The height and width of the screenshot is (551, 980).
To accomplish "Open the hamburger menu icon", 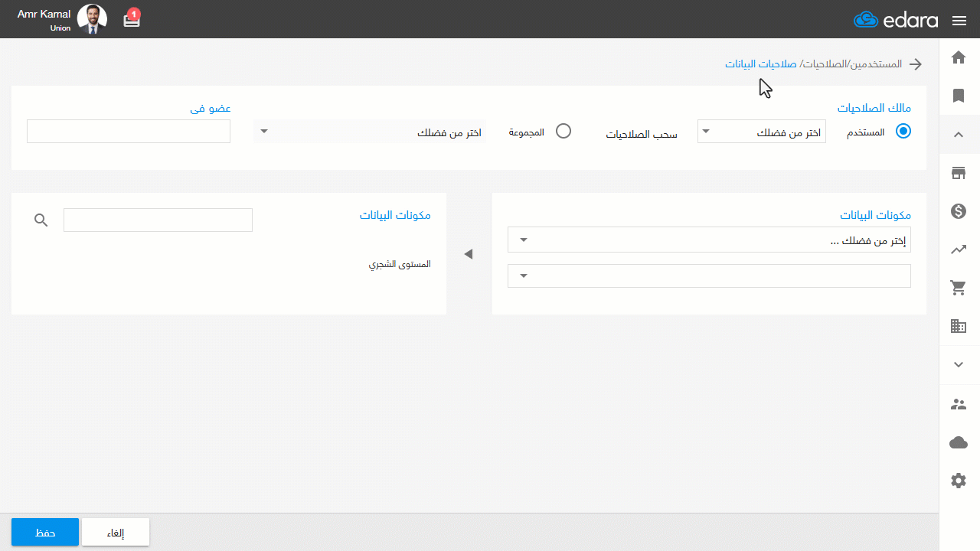I will pyautogui.click(x=959, y=21).
